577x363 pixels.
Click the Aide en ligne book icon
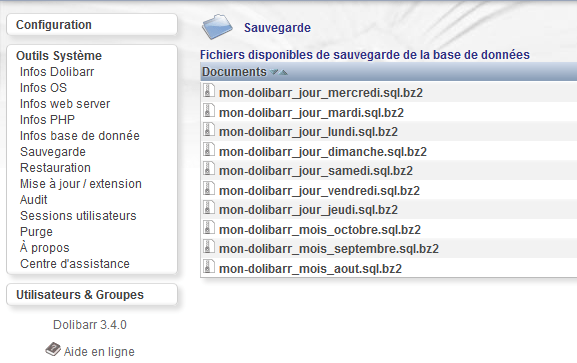pyautogui.click(x=53, y=349)
